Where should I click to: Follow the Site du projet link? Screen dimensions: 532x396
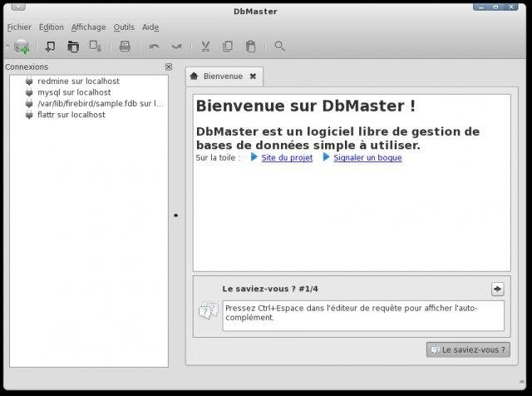[287, 157]
